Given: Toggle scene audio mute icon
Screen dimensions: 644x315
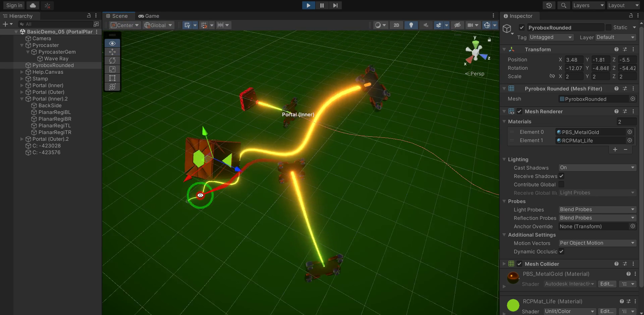Looking at the screenshot, I should point(426,25).
